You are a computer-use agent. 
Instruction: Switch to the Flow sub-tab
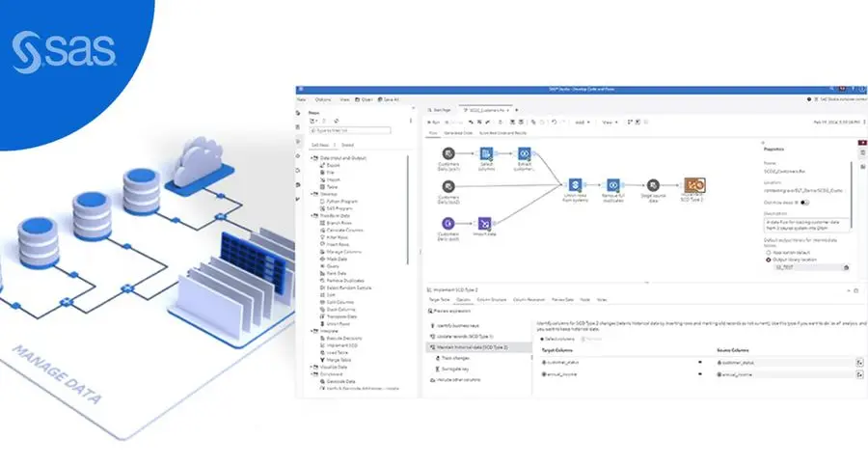pyautogui.click(x=433, y=133)
